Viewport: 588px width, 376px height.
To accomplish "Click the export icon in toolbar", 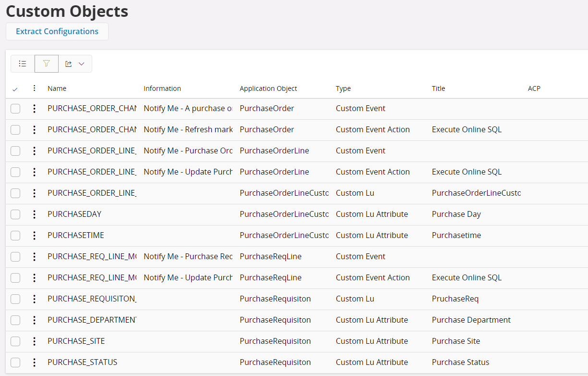I will point(69,63).
